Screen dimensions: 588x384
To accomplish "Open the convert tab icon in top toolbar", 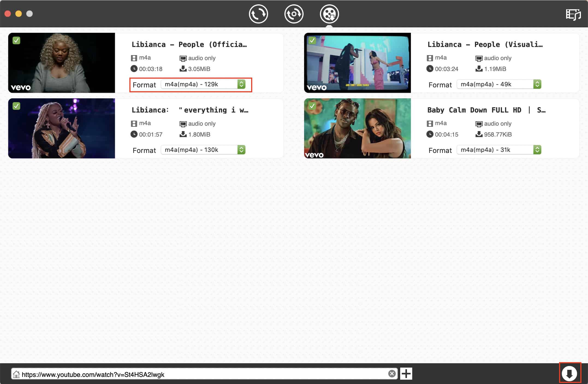I will [258, 14].
